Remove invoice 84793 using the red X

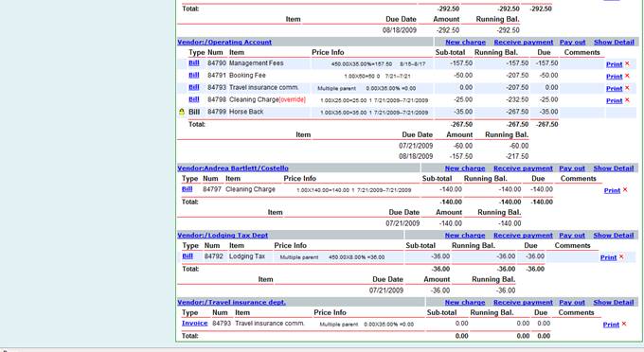point(624,324)
